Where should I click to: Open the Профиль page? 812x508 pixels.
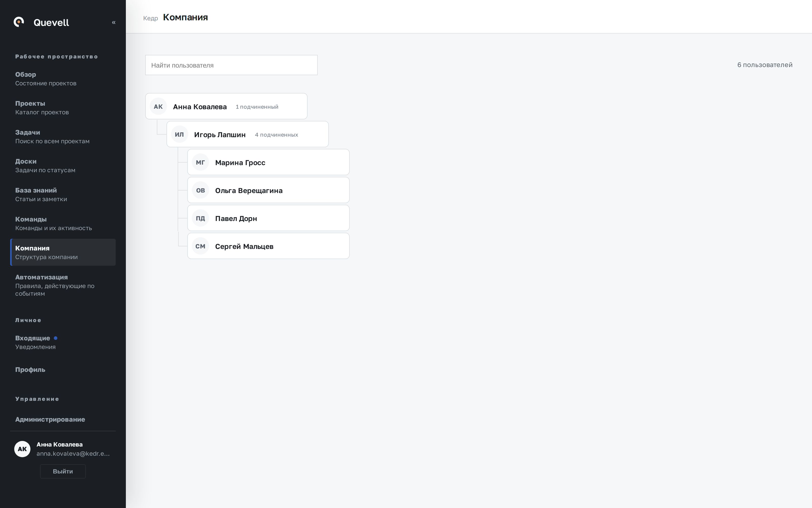[63, 370]
